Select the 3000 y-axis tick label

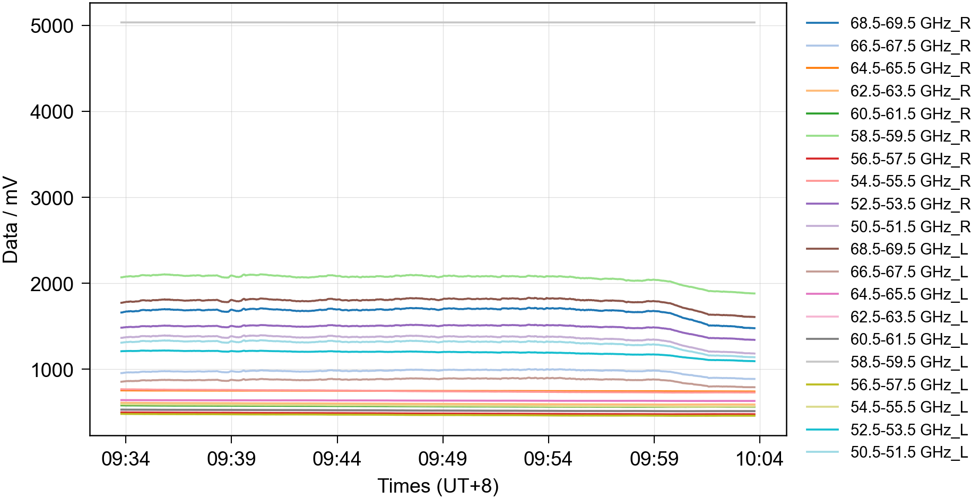click(x=51, y=198)
